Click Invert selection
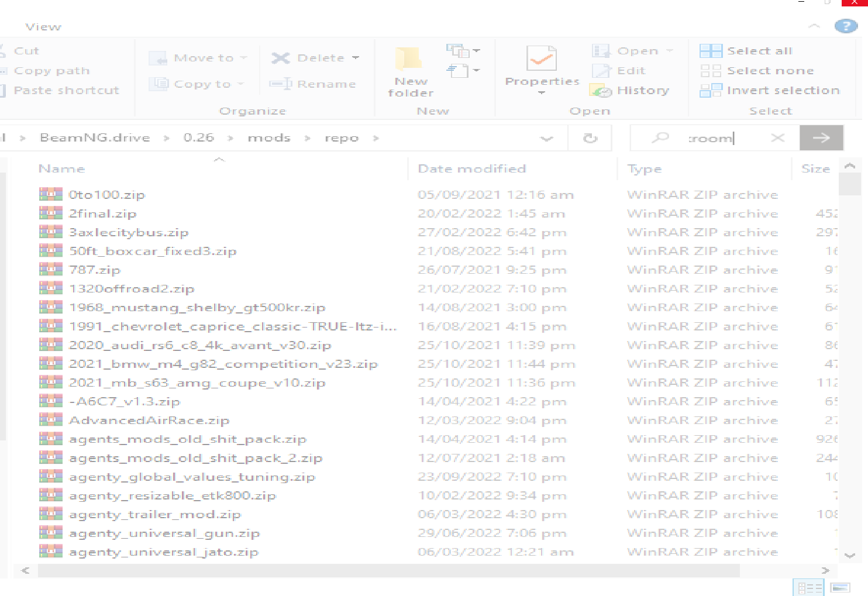The image size is (868, 596). (x=770, y=91)
